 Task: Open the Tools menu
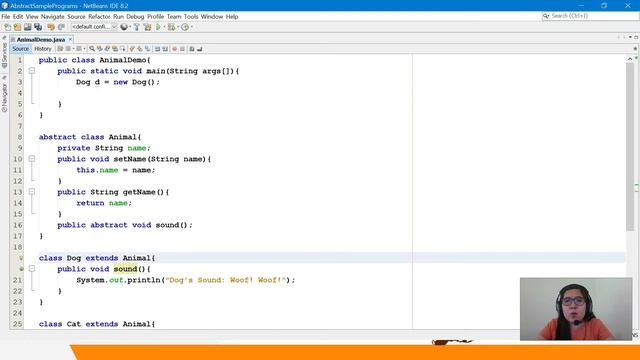[191, 16]
